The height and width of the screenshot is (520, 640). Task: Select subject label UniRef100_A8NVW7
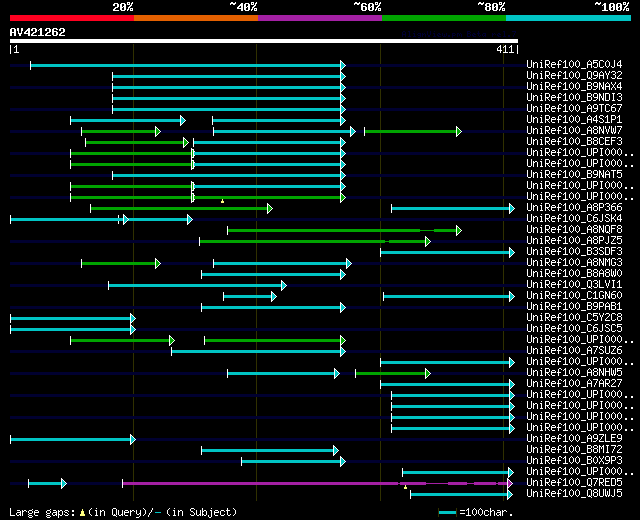point(574,130)
